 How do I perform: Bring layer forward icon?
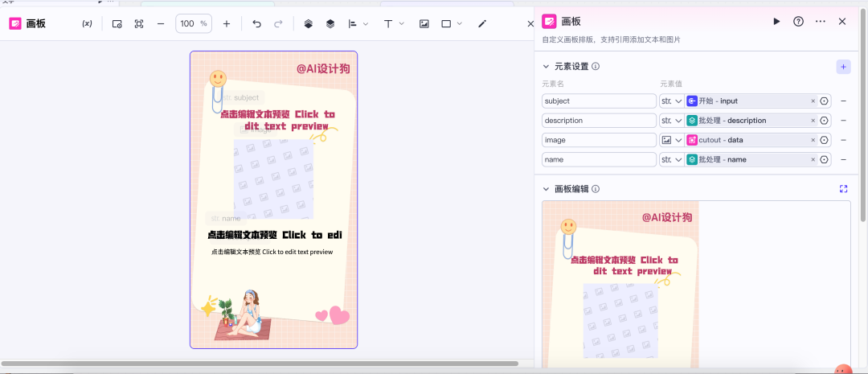coord(309,24)
